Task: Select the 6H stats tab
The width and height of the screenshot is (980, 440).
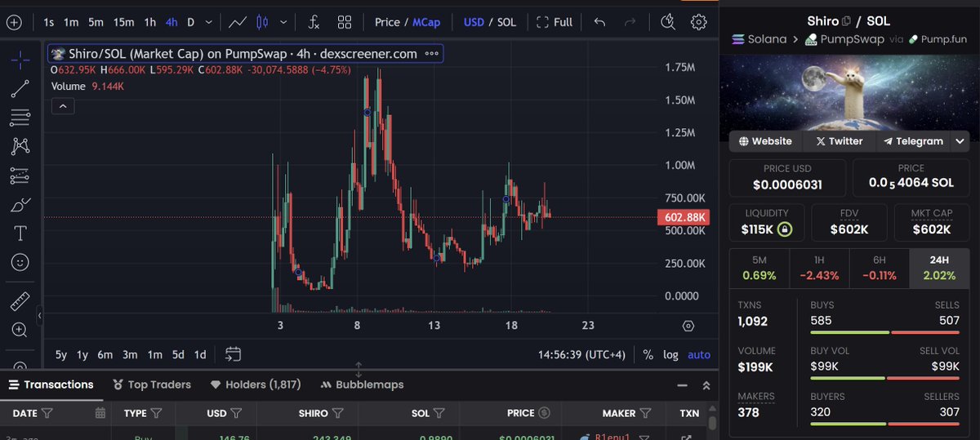Action: click(x=880, y=269)
